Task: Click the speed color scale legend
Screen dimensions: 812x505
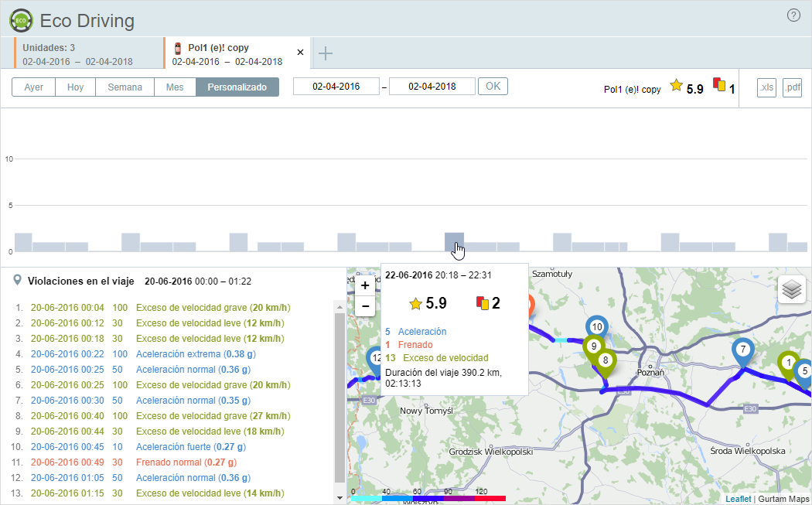Action: 428,497
